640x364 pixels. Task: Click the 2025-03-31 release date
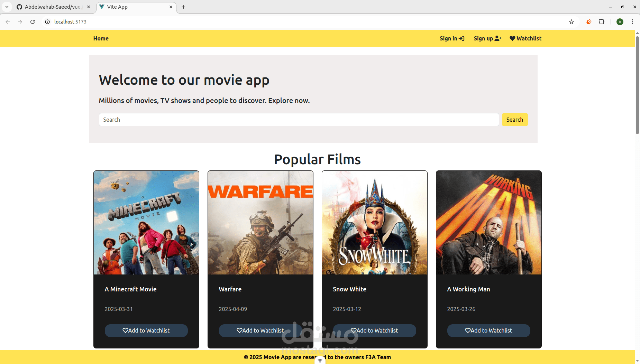119,309
